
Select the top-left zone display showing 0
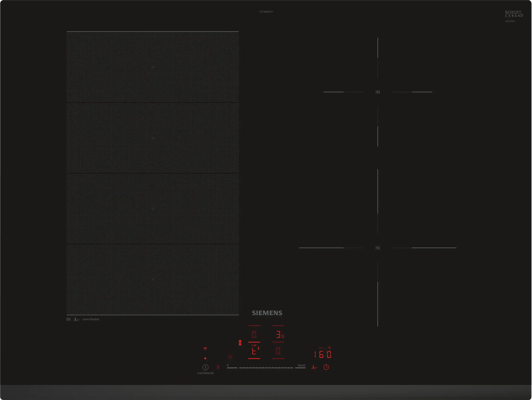click(254, 334)
